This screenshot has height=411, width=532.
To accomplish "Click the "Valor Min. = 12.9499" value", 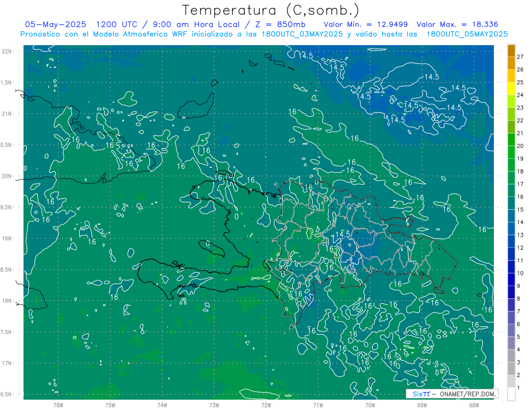I will tap(366, 24).
